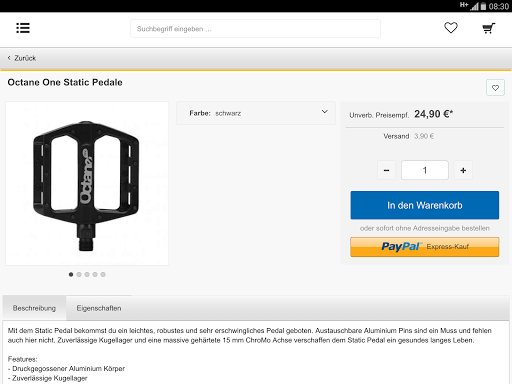Show the second product image dot
The width and height of the screenshot is (512, 384).
79,274
